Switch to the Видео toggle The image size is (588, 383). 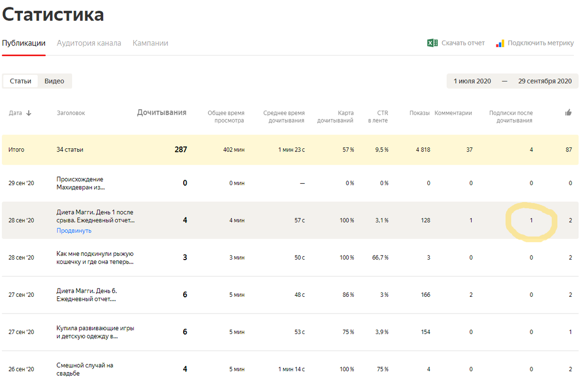(x=54, y=81)
